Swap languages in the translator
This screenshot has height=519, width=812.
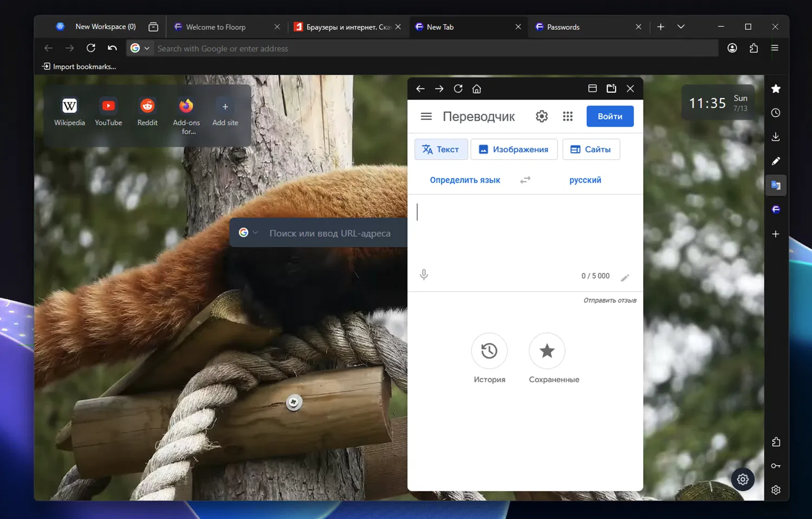pos(525,180)
